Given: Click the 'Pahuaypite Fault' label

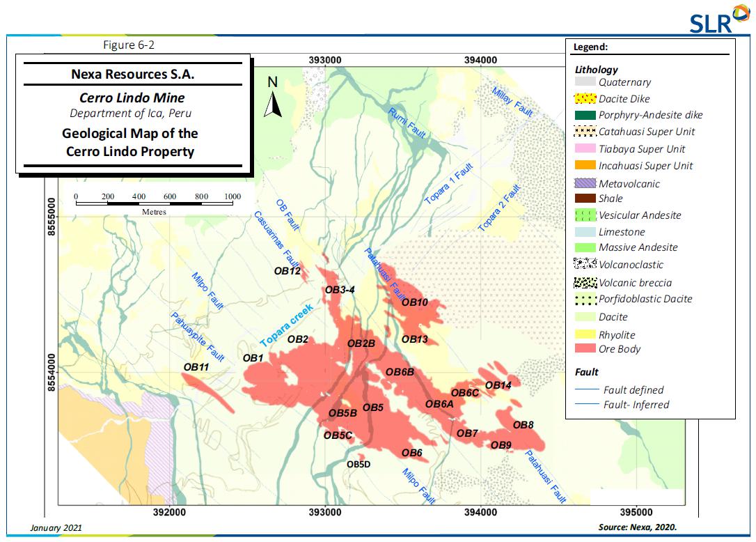Looking at the screenshot, I should [x=198, y=337].
